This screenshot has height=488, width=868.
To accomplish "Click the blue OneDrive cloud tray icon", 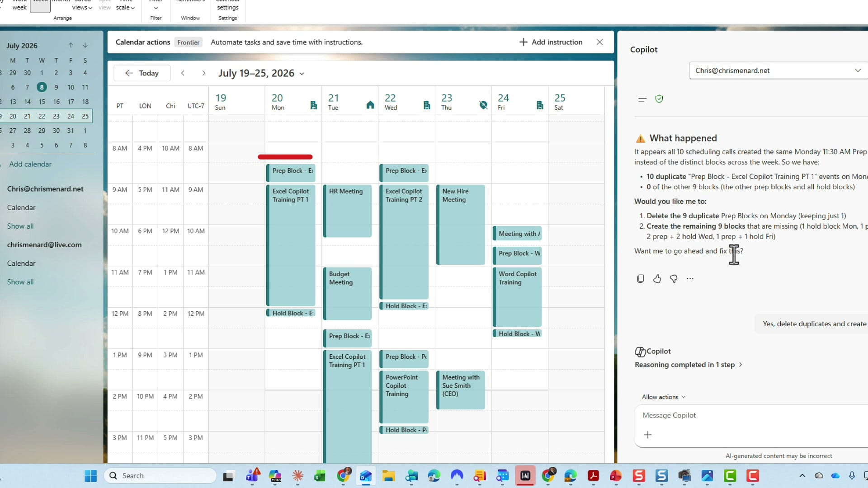I will click(835, 475).
